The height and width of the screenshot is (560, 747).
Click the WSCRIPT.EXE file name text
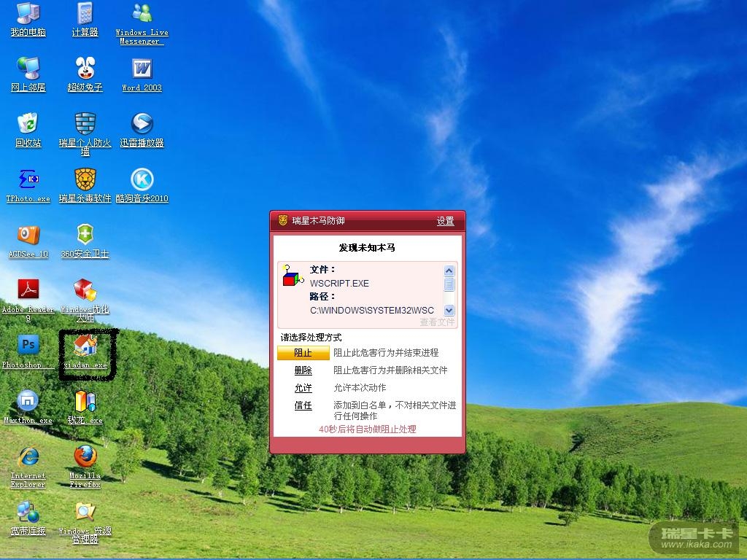click(339, 284)
